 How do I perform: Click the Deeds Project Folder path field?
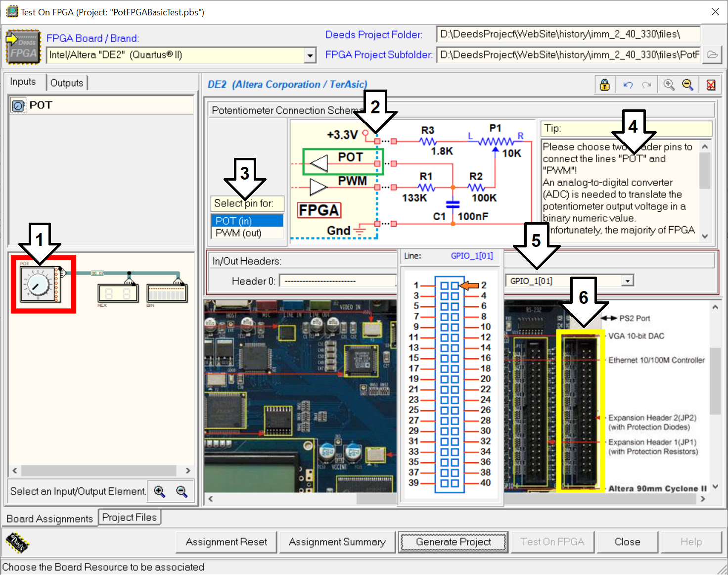(569, 34)
